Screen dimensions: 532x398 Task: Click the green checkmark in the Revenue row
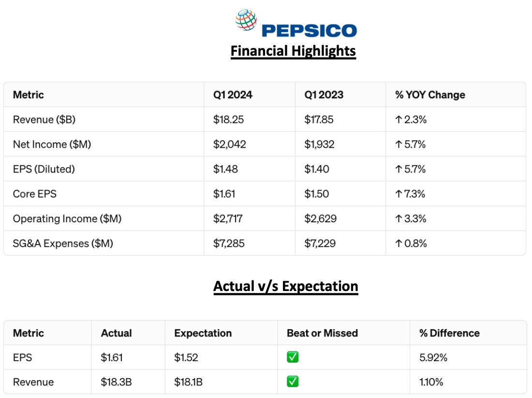[293, 382]
